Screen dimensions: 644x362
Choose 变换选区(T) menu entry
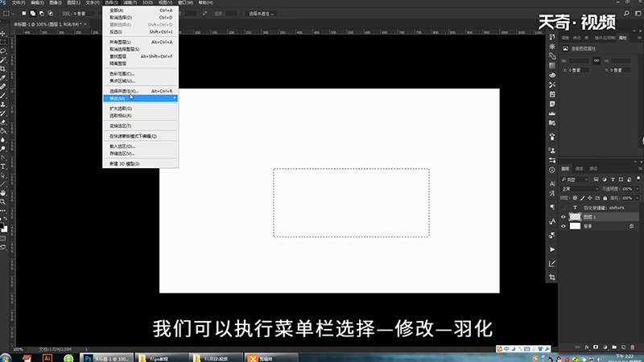coord(140,126)
